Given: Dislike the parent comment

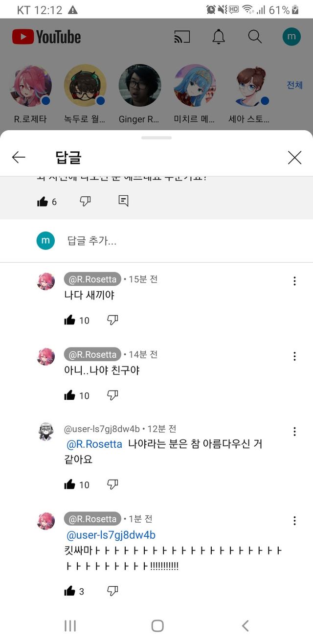Looking at the screenshot, I should (x=85, y=201).
